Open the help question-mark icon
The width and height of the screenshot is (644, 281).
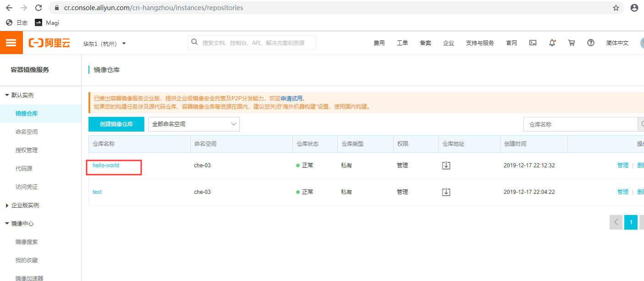click(590, 42)
